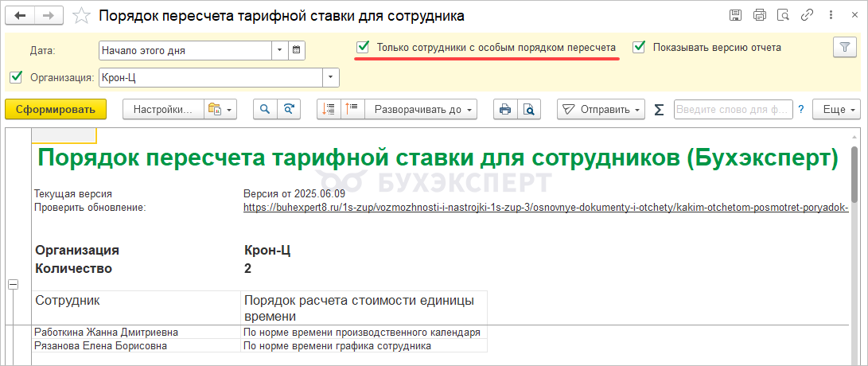Open the buhexpert8.ru update link

pyautogui.click(x=546, y=208)
